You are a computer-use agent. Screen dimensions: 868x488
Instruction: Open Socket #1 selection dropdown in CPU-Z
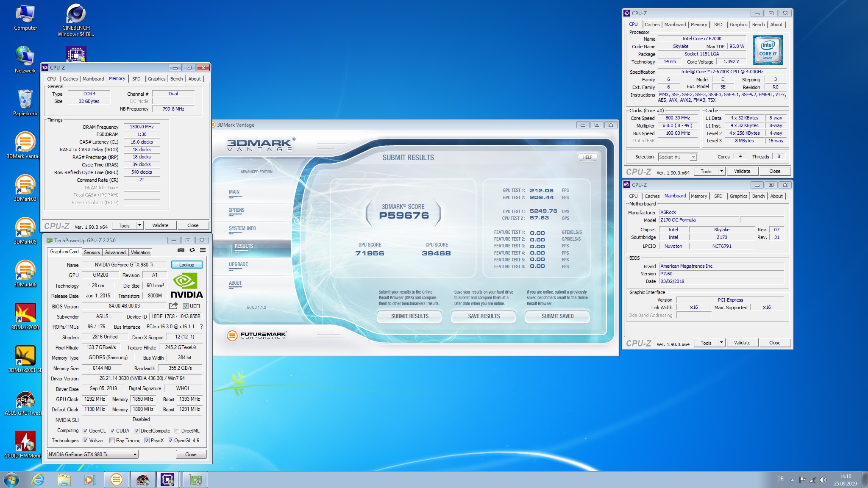tap(677, 157)
